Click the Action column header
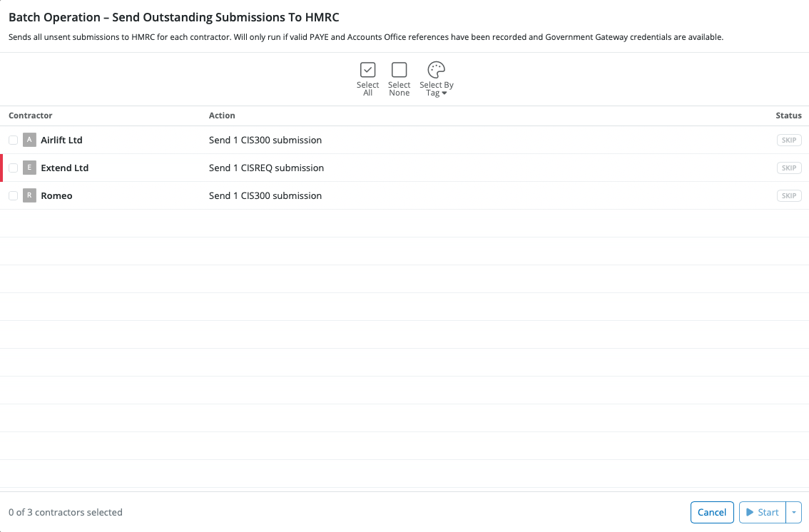The height and width of the screenshot is (532, 809). (222, 116)
